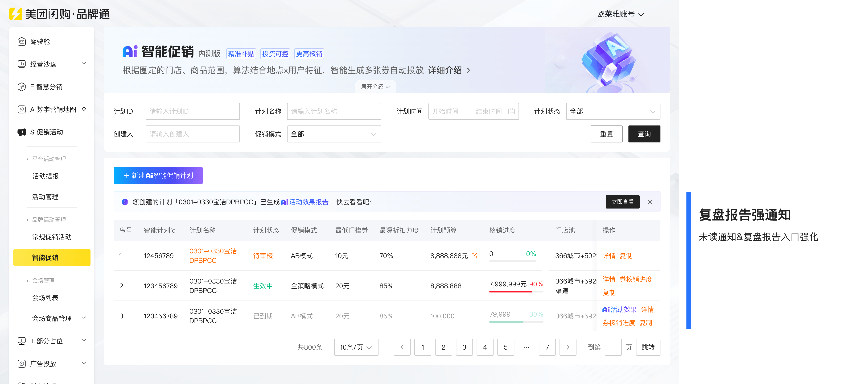Open 活动管理 in the sidebar
868x384 pixels.
click(45, 197)
